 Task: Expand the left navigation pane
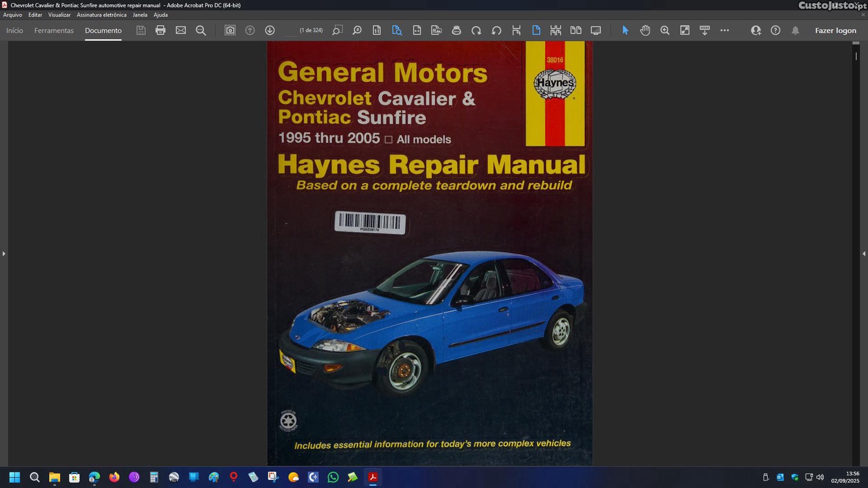tap(3, 254)
